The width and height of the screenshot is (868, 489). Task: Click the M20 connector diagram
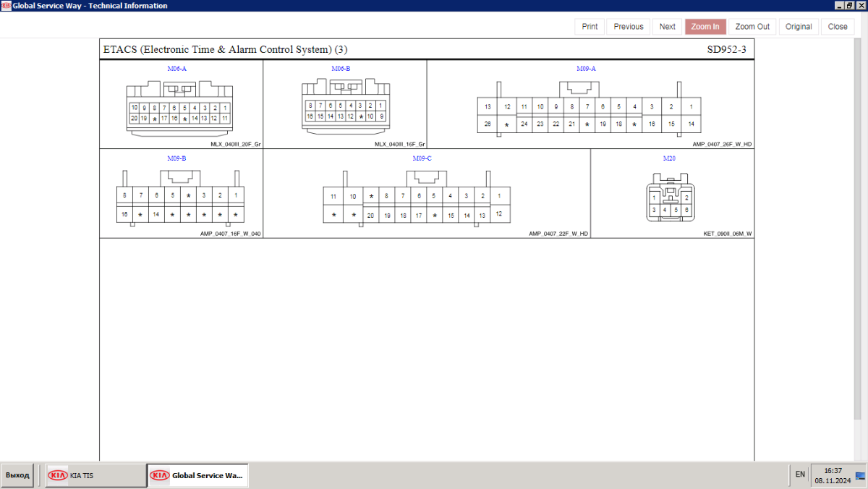(x=671, y=198)
